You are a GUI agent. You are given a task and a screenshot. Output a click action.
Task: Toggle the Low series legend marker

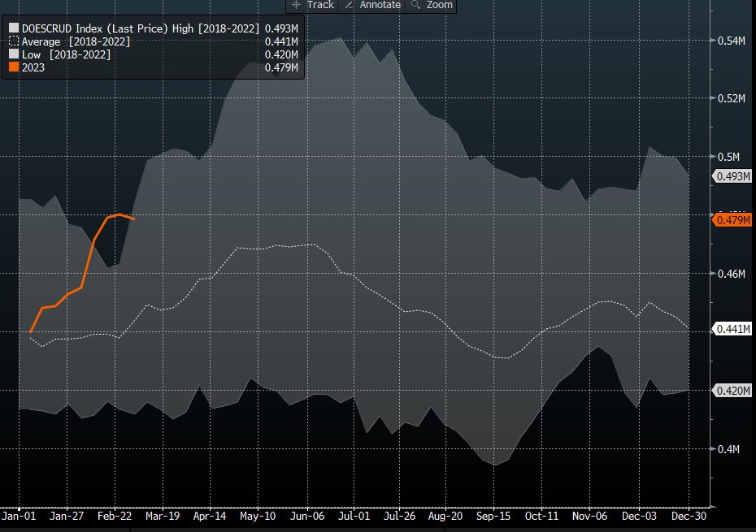tap(14, 54)
